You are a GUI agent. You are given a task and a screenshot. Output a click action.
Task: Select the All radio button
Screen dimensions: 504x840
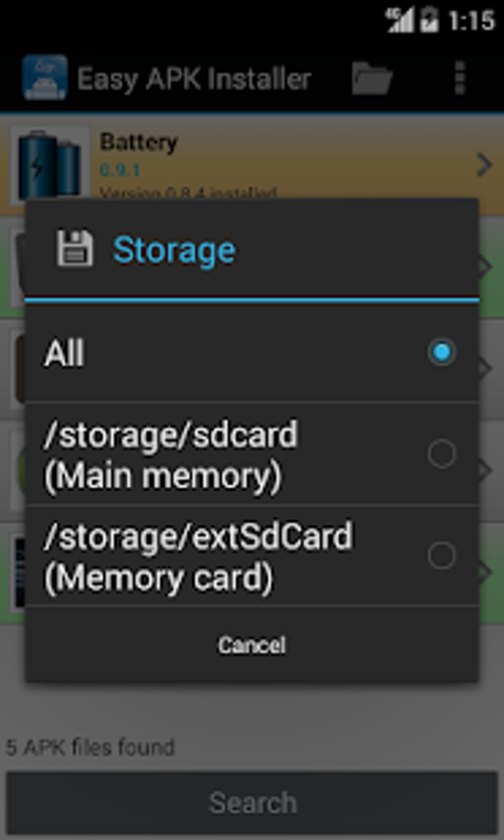point(441,352)
